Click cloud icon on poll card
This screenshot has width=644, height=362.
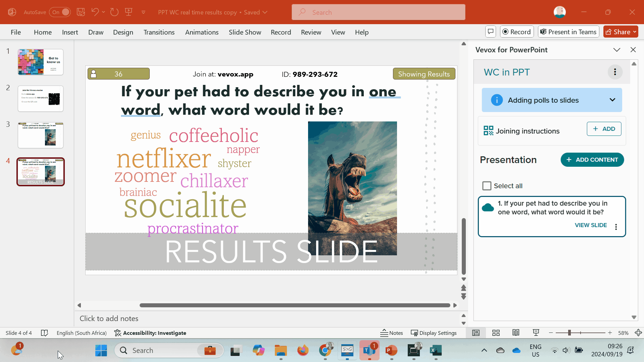(488, 208)
